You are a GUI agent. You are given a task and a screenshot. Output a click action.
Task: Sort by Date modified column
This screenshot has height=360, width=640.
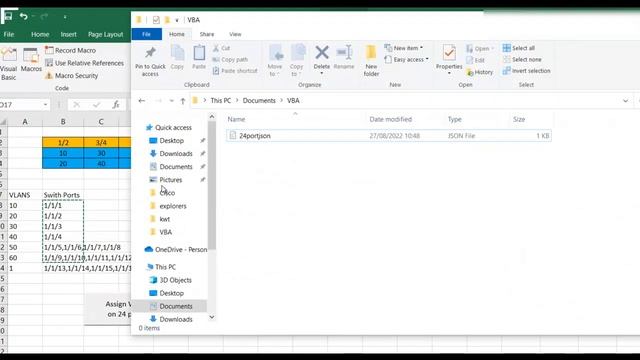391,119
